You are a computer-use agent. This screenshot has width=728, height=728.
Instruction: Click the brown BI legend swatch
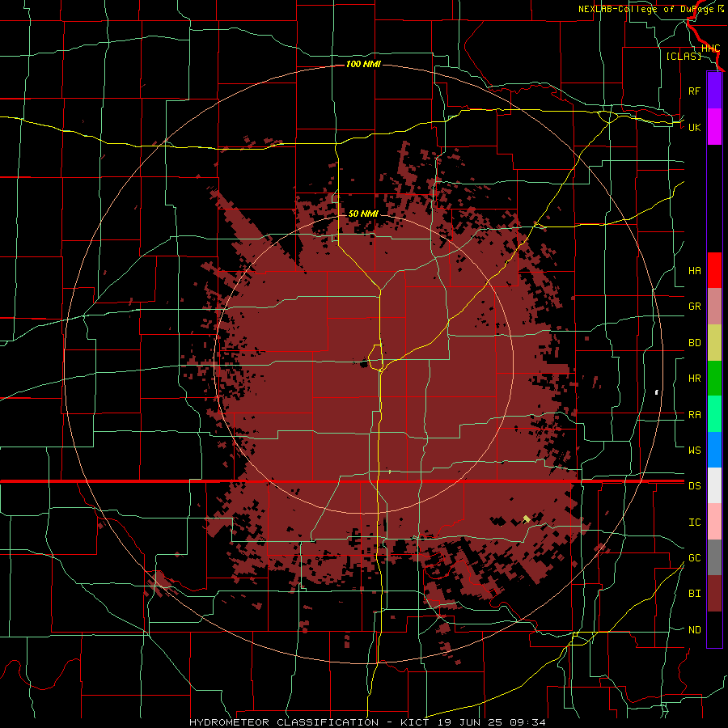[x=714, y=594]
